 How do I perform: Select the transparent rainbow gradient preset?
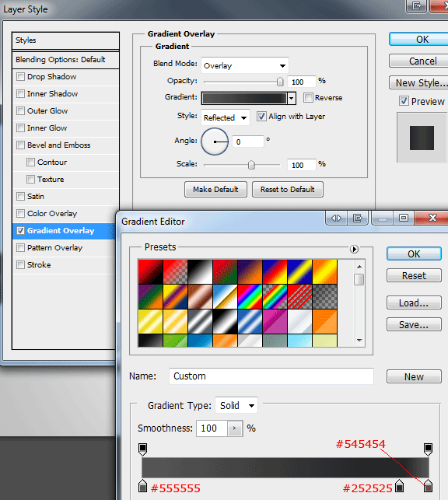[x=275, y=296]
